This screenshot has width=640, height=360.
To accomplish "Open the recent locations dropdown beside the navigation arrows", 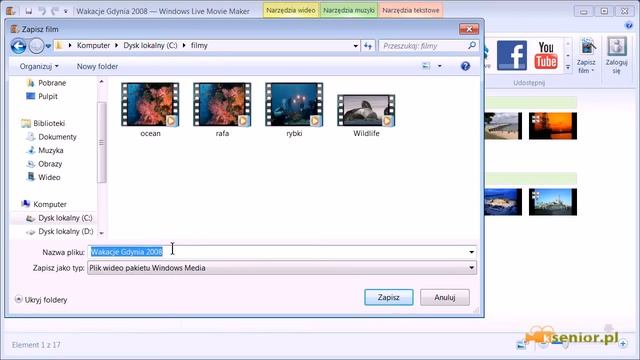I will click(48, 46).
